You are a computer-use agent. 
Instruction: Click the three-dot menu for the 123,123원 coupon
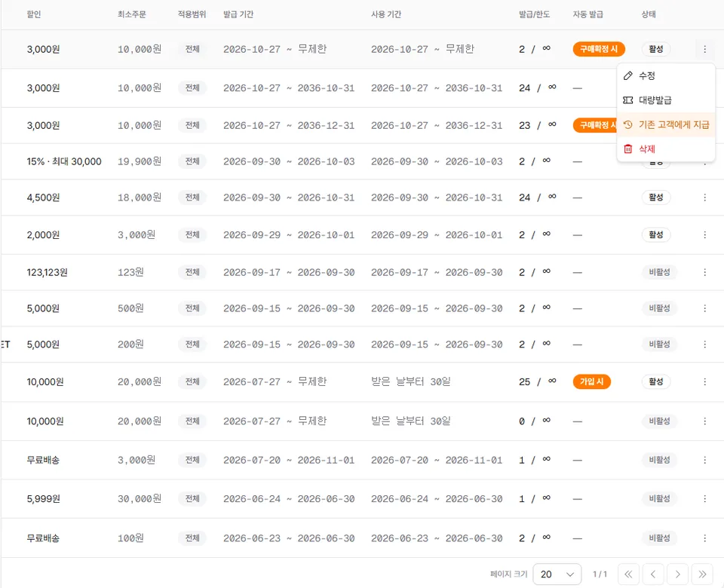pyautogui.click(x=704, y=272)
